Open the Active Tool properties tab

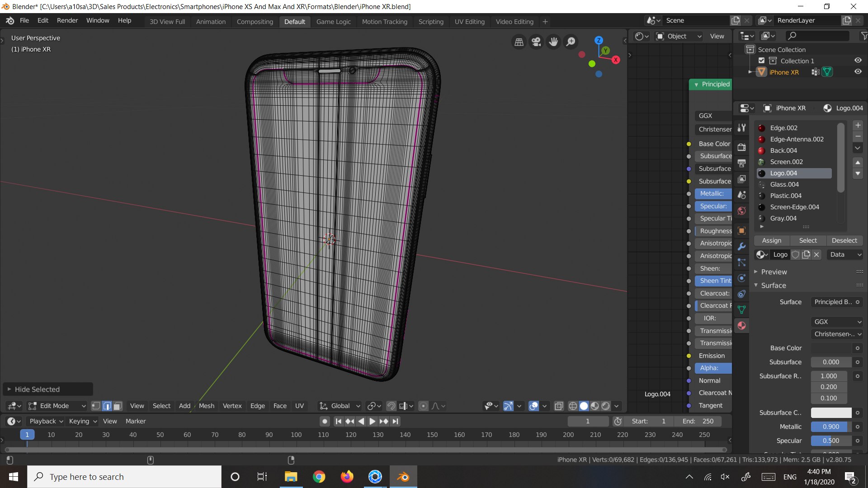741,128
